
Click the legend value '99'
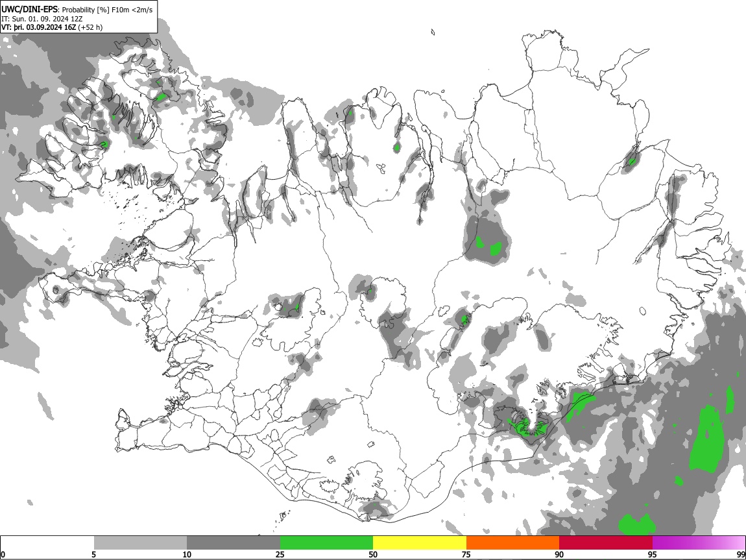coord(740,554)
